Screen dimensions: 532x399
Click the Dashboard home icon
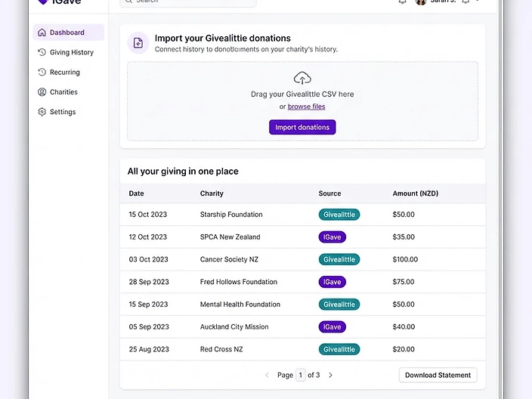42,32
